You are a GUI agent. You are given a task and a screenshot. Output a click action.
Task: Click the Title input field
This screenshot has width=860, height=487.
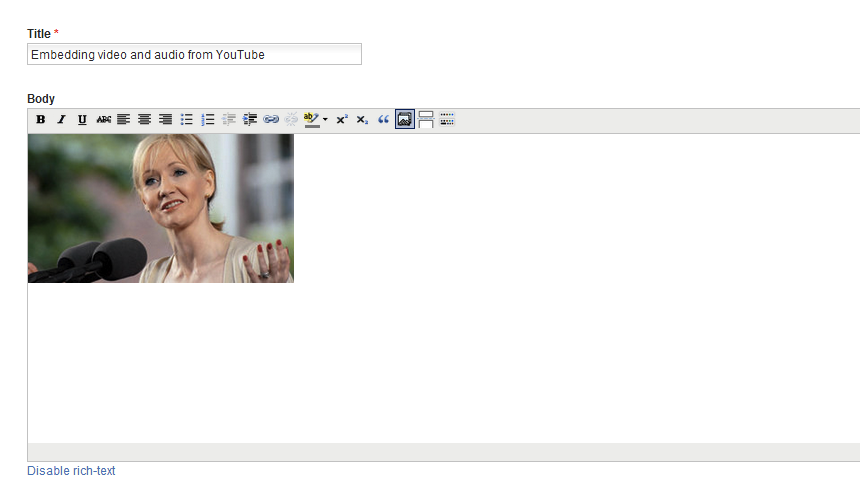194,54
